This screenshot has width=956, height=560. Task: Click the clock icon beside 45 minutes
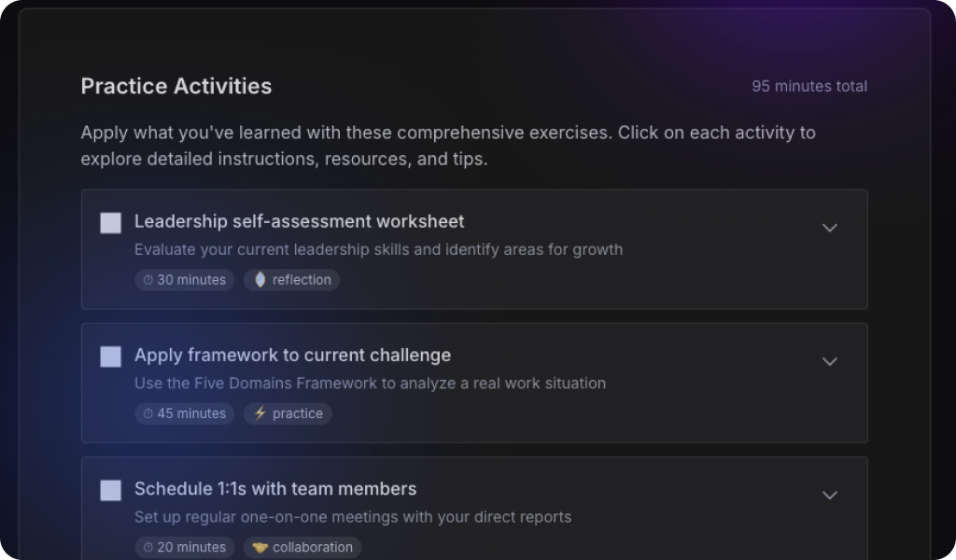click(148, 413)
